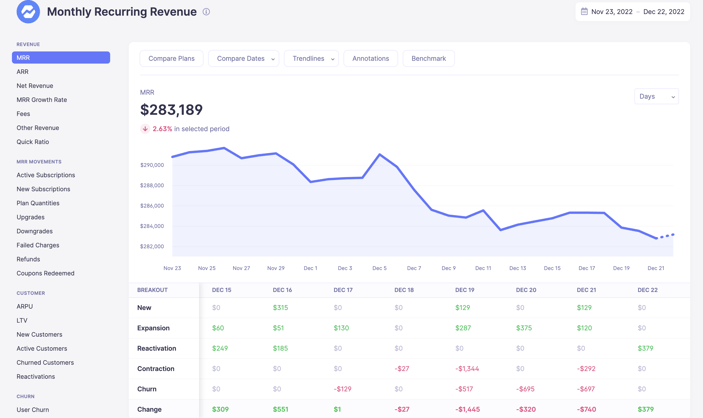The image size is (703, 418).
Task: Open New Customers report
Action: [39, 335]
